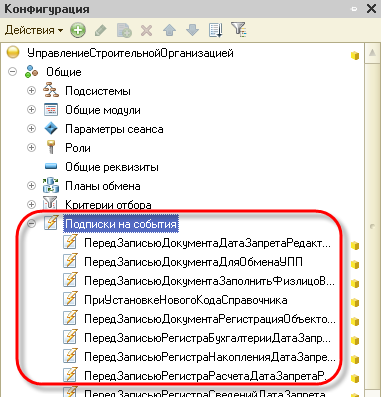This screenshot has height=397, width=381.
Task: Click the Роли key icon
Action: coord(51,147)
